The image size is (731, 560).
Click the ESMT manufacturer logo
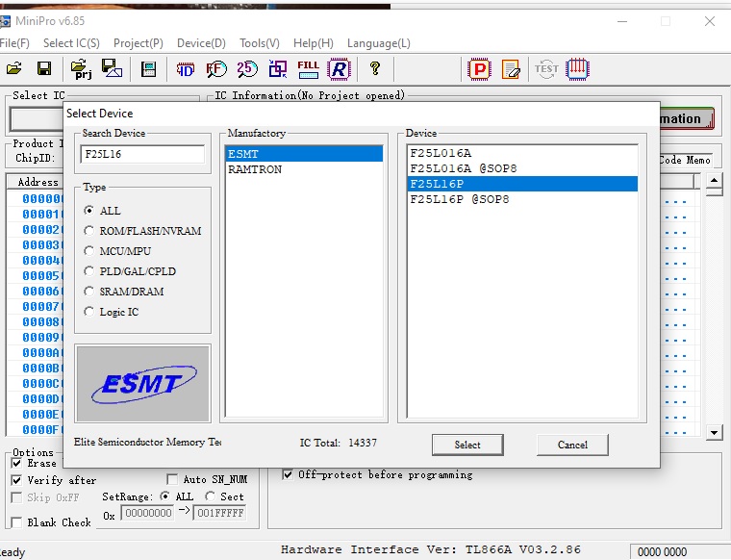(142, 384)
